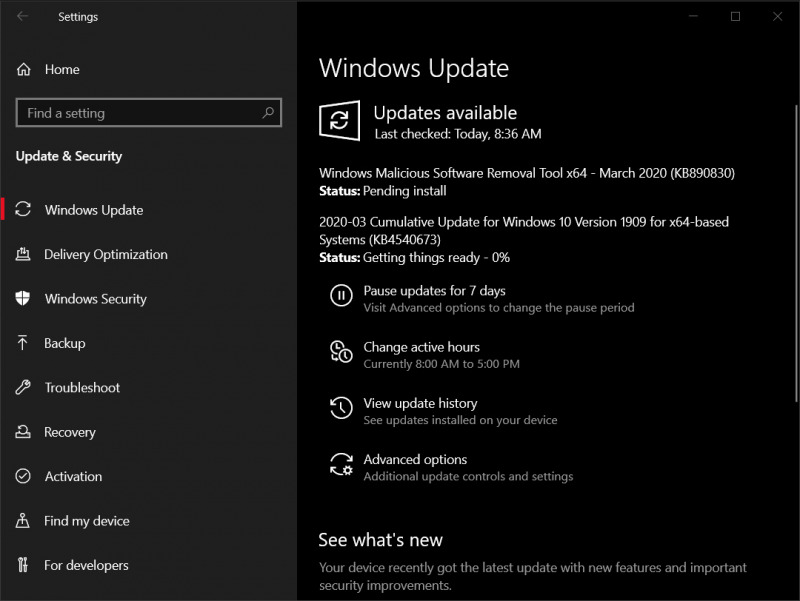Click the 'Update & Security' section heading

[69, 156]
